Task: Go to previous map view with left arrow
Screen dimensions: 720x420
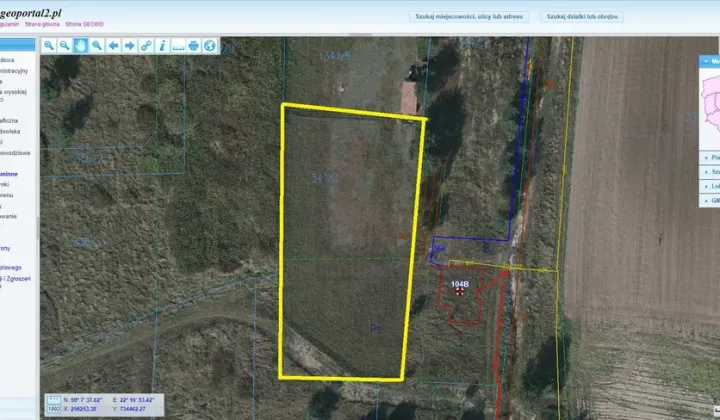Action: 113,45
